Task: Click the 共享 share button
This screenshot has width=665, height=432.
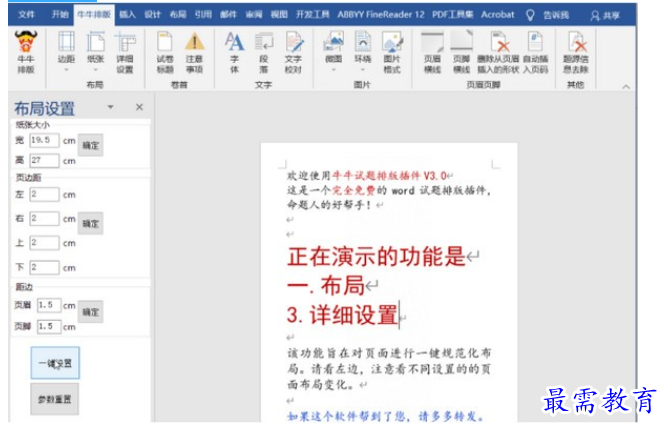Action: (605, 16)
